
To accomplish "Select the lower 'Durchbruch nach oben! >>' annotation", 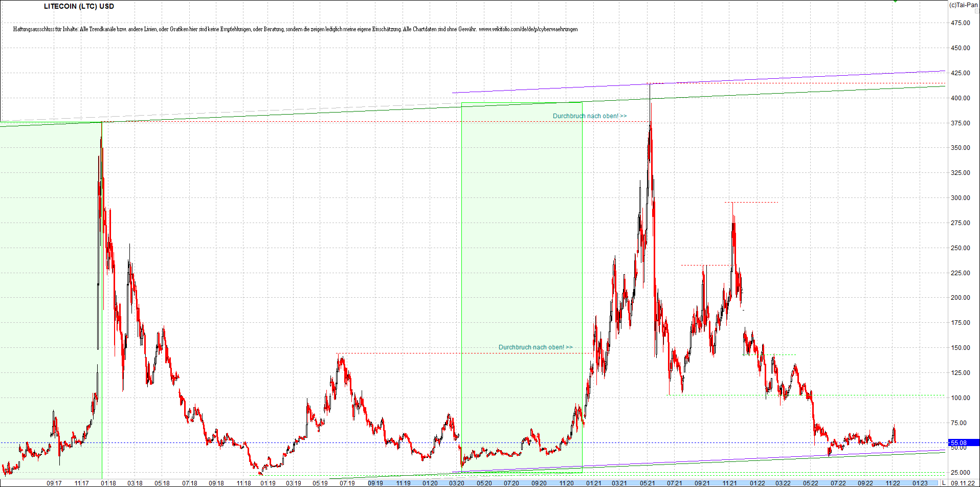I will pyautogui.click(x=536, y=347).
